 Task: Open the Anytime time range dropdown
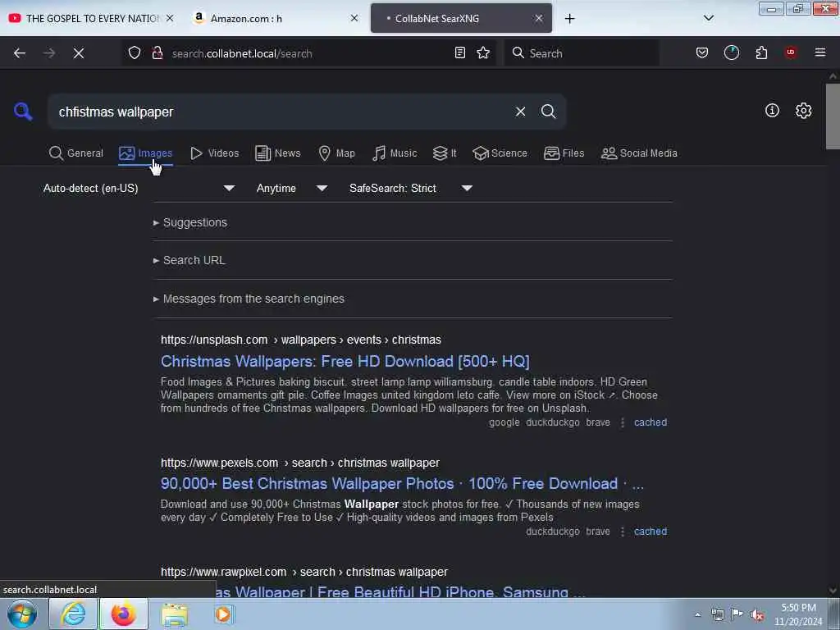pos(291,188)
